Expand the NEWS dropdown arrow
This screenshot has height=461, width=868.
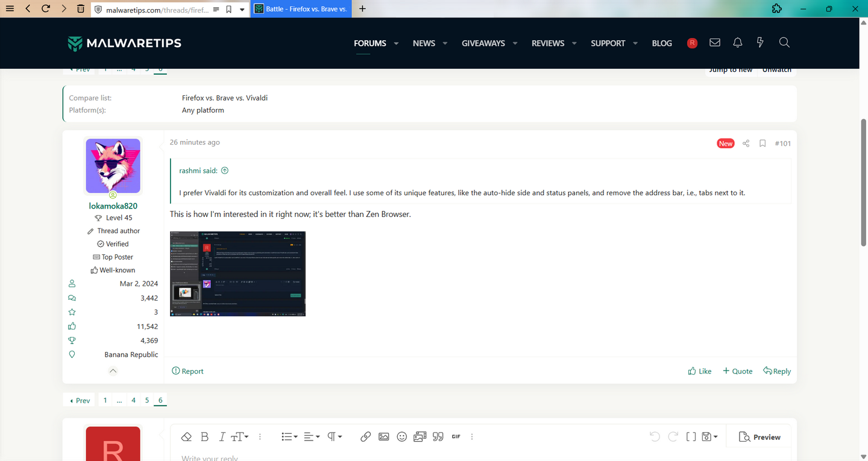(x=445, y=43)
